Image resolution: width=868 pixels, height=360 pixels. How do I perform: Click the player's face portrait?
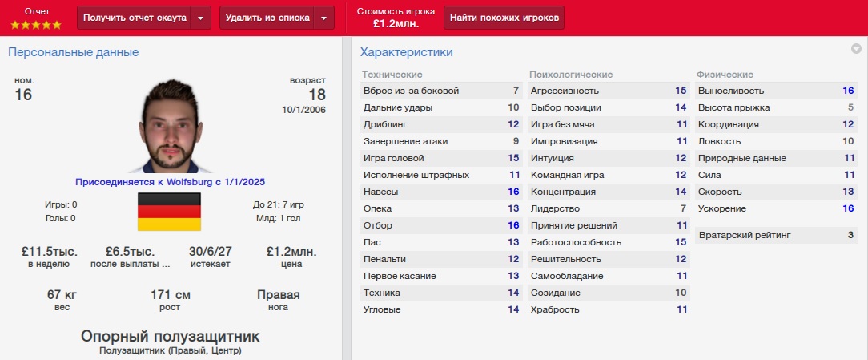(x=170, y=126)
